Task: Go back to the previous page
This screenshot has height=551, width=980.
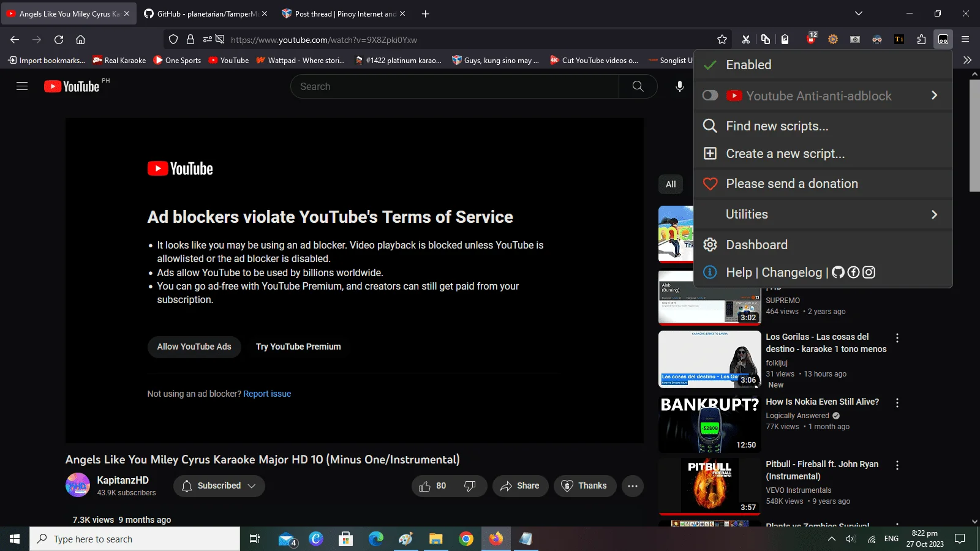Action: tap(15, 40)
